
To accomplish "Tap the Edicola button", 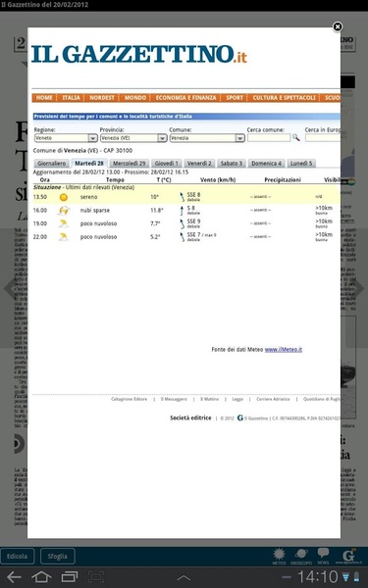I will click(x=18, y=556).
